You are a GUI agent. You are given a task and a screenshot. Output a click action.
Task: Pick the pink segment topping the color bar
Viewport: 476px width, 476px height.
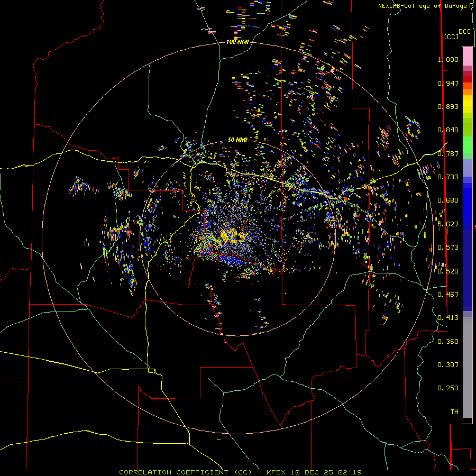(467, 56)
